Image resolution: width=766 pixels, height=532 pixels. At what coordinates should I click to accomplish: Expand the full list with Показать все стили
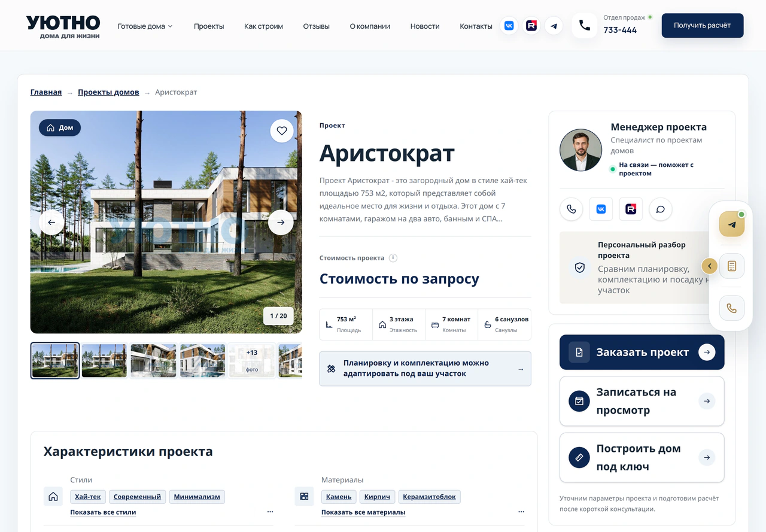(103, 512)
